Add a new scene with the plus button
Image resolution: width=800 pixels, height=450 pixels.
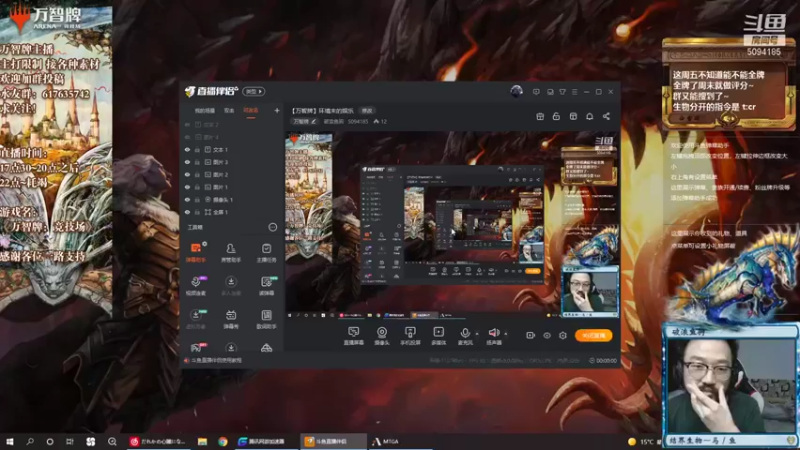(x=277, y=110)
